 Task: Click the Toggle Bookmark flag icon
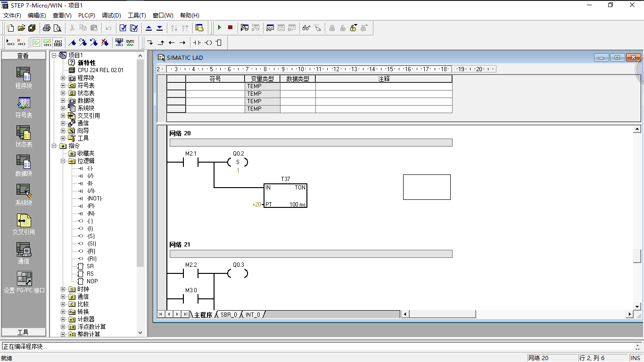pyautogui.click(x=73, y=42)
